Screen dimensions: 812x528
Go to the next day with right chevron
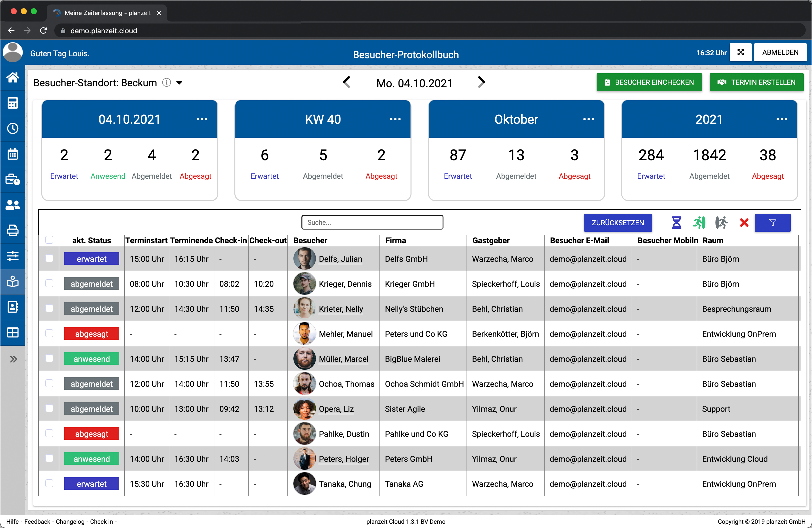[x=481, y=82]
